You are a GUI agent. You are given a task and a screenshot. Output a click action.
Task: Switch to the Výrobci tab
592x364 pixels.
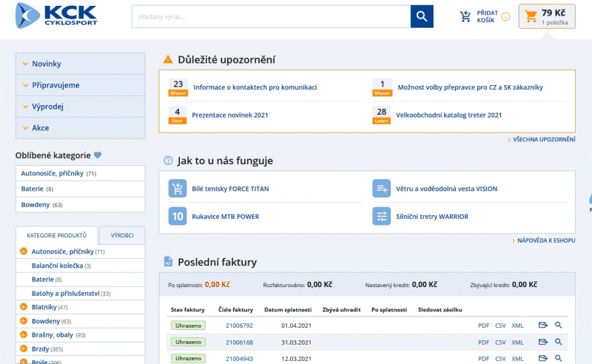(122, 235)
